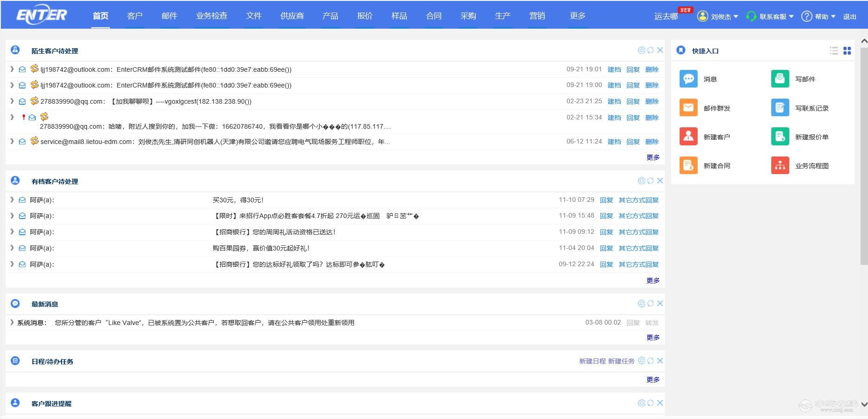Image resolution: width=868 pixels, height=419 pixels.
Task: Click 更多 under 最新消息 list
Action: click(653, 338)
